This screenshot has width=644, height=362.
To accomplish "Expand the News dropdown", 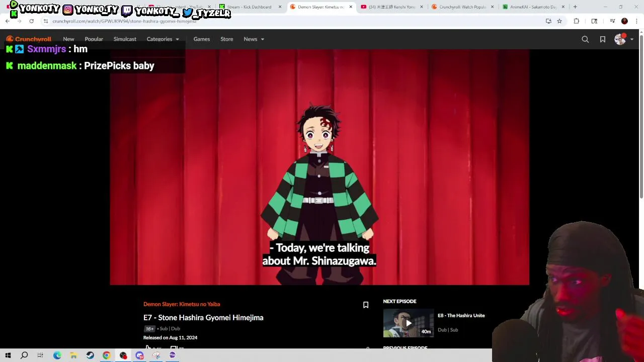I will 254,39.
